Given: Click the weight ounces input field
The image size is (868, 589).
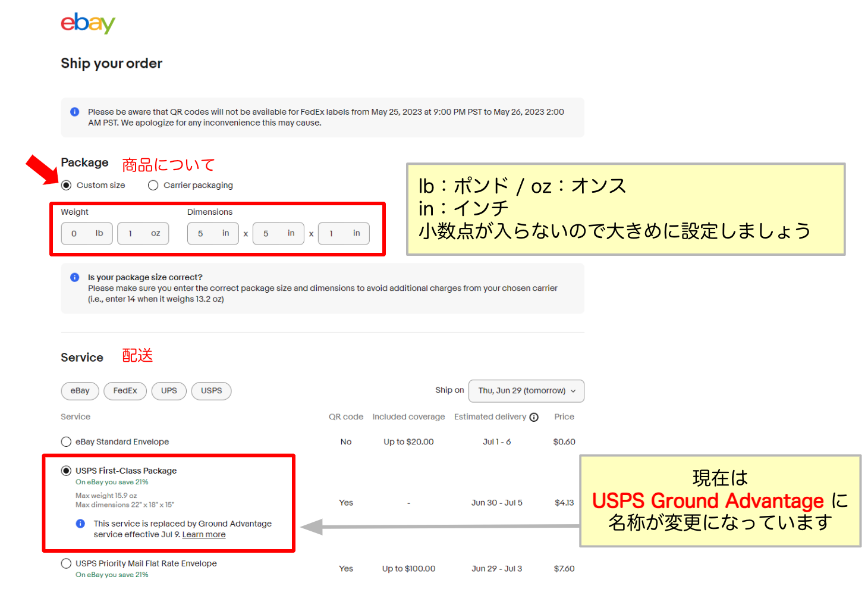Looking at the screenshot, I should (143, 233).
